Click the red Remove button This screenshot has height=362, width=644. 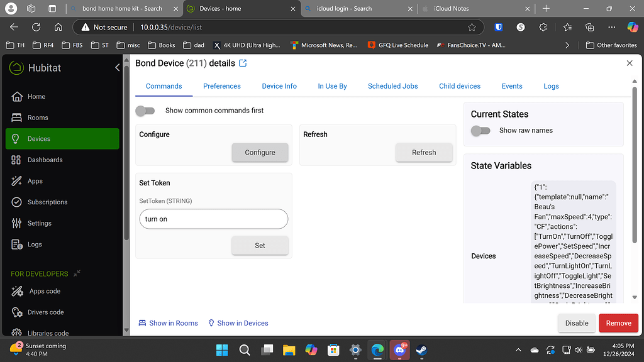pos(618,323)
